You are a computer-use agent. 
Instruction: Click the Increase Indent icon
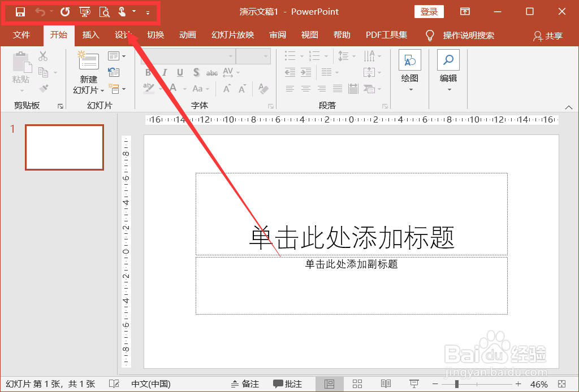click(x=306, y=72)
